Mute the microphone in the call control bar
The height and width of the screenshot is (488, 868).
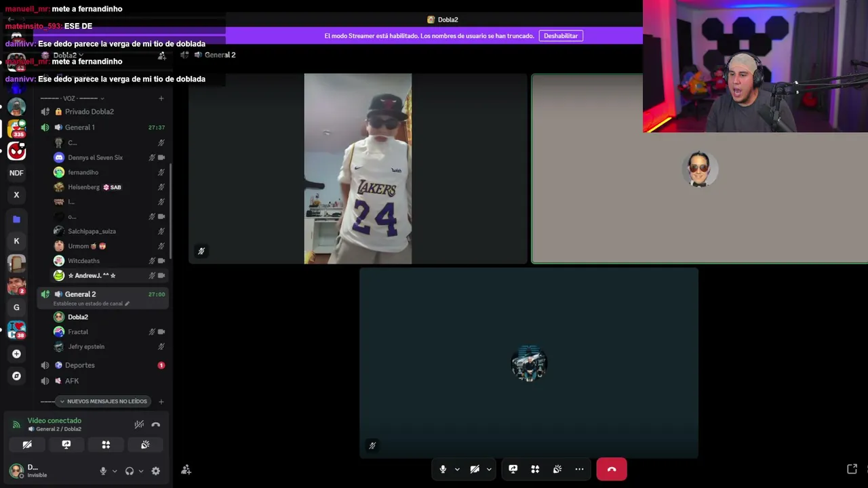pyautogui.click(x=443, y=469)
